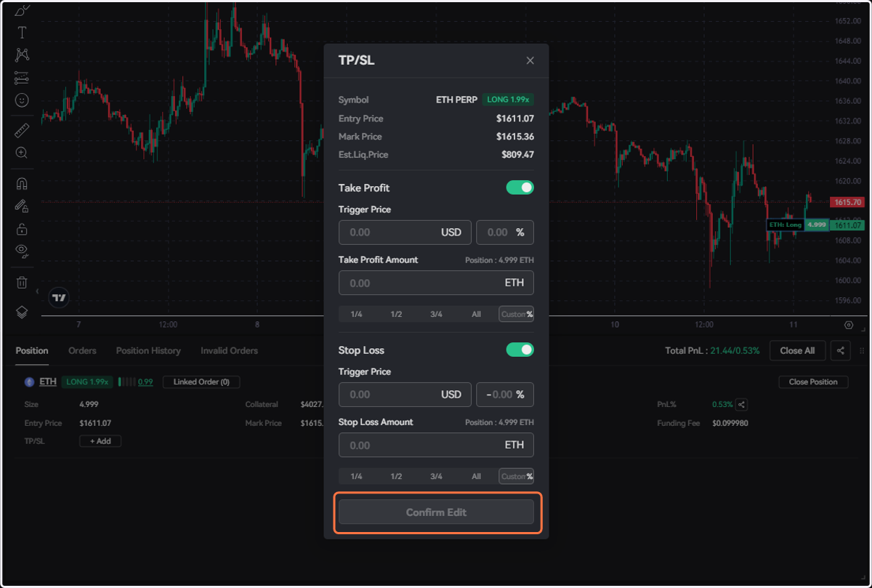
Task: Select 3/4 for Stop Loss amount
Action: (436, 476)
